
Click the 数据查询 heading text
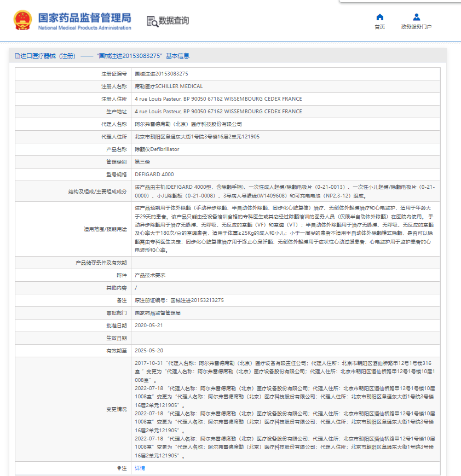click(x=174, y=21)
